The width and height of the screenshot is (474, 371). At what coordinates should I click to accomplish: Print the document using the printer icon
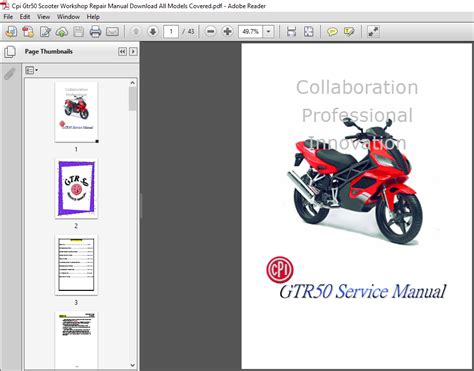[95, 32]
